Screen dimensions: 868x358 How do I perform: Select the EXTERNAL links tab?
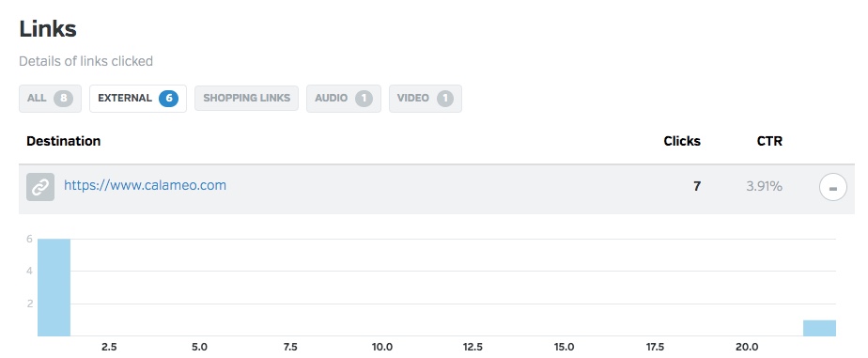click(x=138, y=99)
